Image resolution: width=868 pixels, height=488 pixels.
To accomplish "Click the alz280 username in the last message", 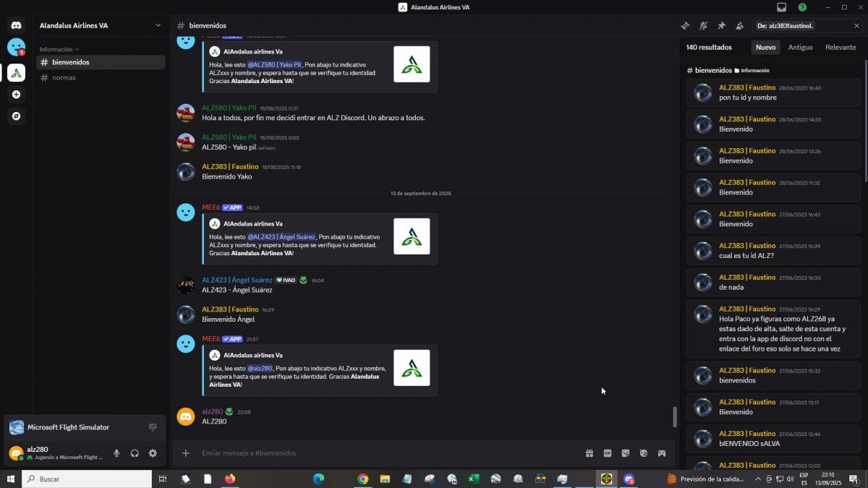I will pos(213,411).
